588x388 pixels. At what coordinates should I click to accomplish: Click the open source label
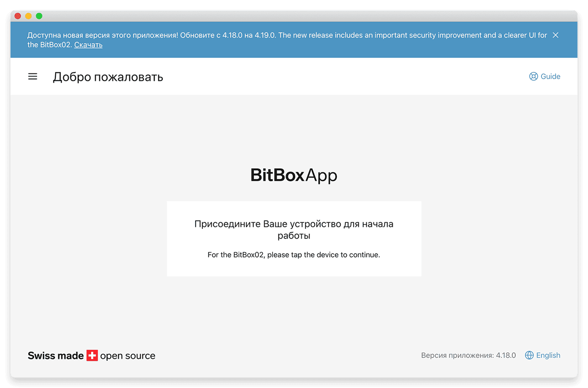(128, 356)
